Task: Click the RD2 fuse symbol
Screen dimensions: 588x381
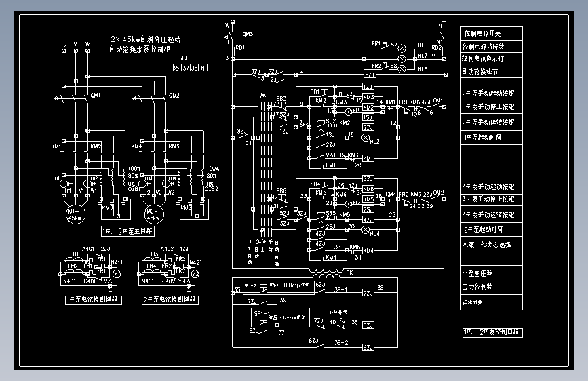Action: [444, 51]
